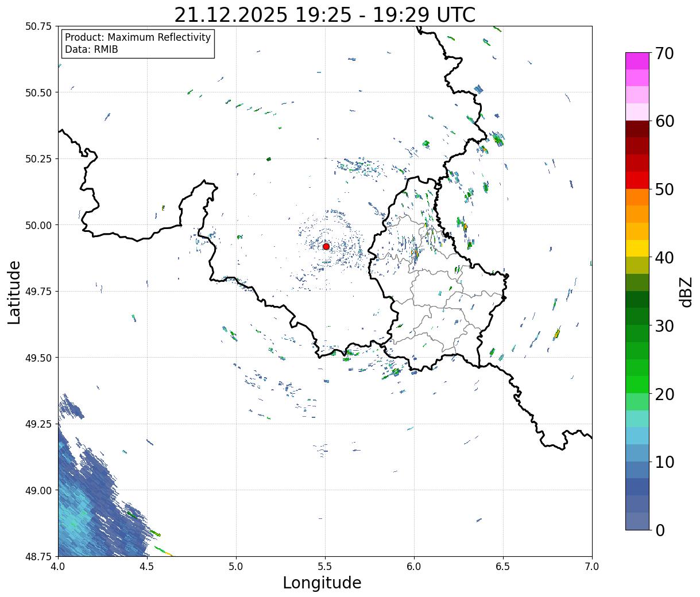Click the 0 tick label on colorbar

click(x=660, y=530)
